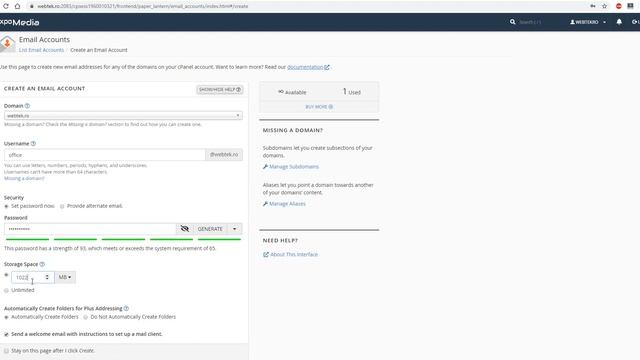Viewport: 640px width, 360px height.
Task: Click the password strength meter bar
Action: [x=123, y=239]
